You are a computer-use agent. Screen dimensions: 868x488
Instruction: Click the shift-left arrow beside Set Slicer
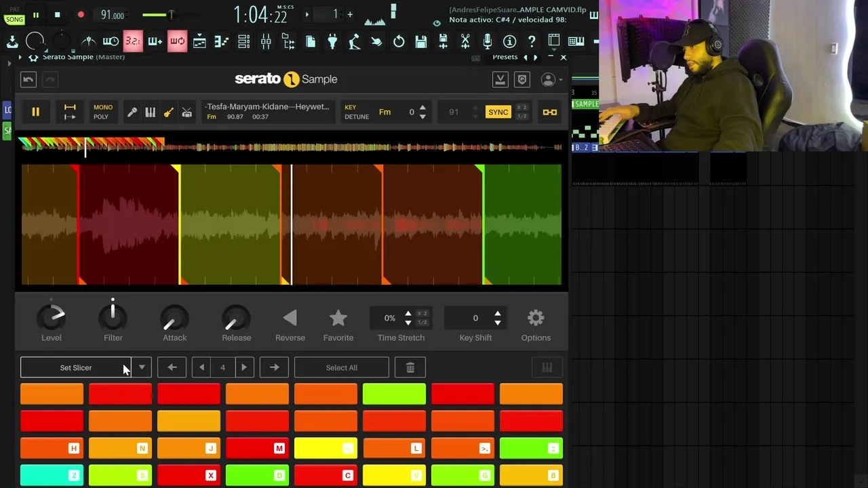point(172,367)
